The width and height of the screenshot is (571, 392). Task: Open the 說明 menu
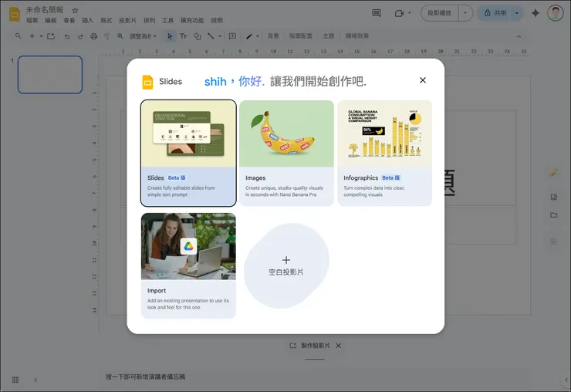217,20
